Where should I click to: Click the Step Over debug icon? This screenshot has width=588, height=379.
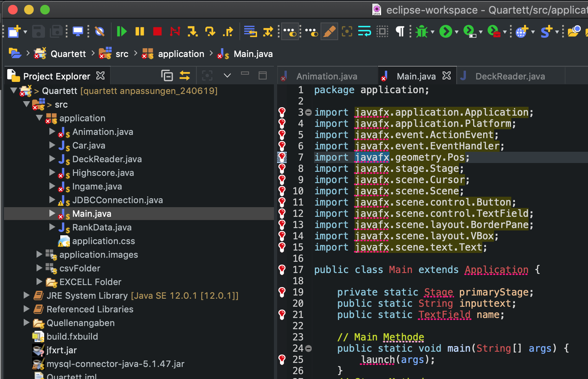point(210,31)
